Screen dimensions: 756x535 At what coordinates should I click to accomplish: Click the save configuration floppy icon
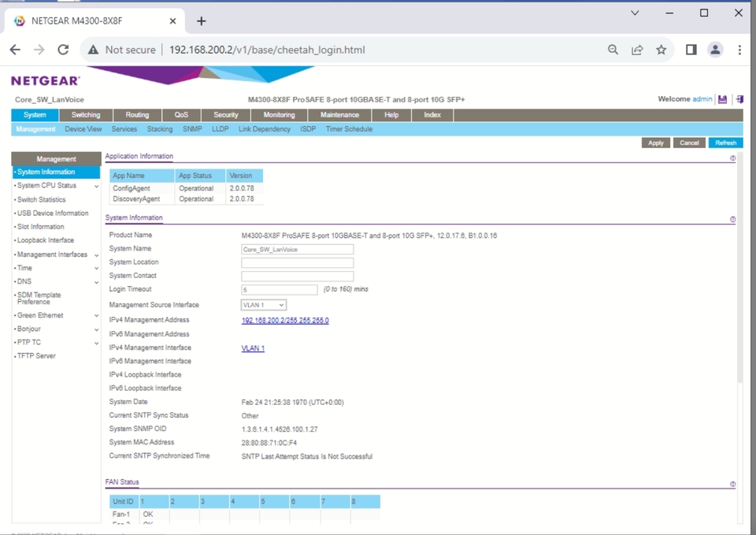[x=722, y=99]
